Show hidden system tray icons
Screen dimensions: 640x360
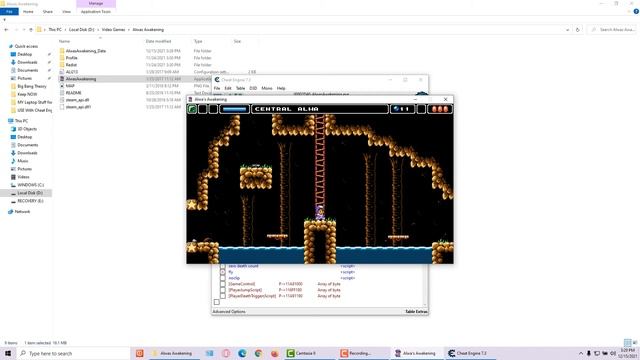[581, 353]
